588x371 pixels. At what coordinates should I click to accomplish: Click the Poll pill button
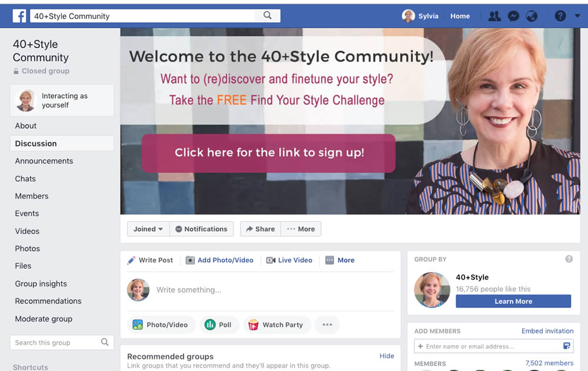coord(218,325)
